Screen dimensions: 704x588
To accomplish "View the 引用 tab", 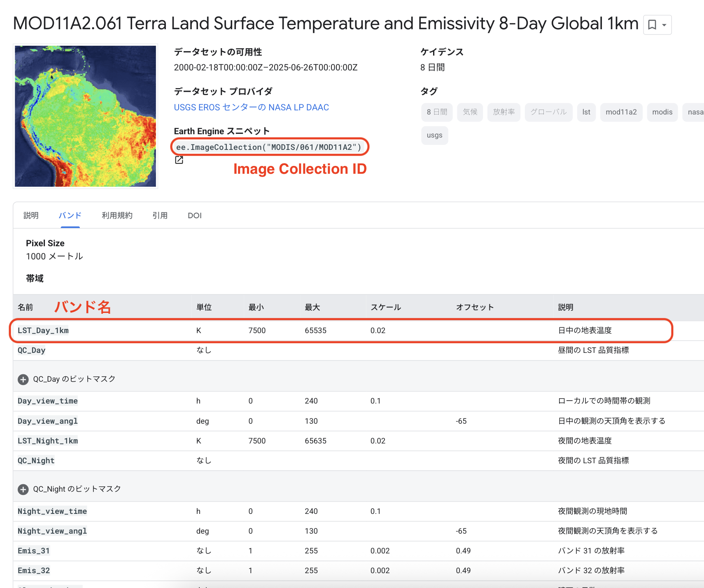I will [160, 215].
